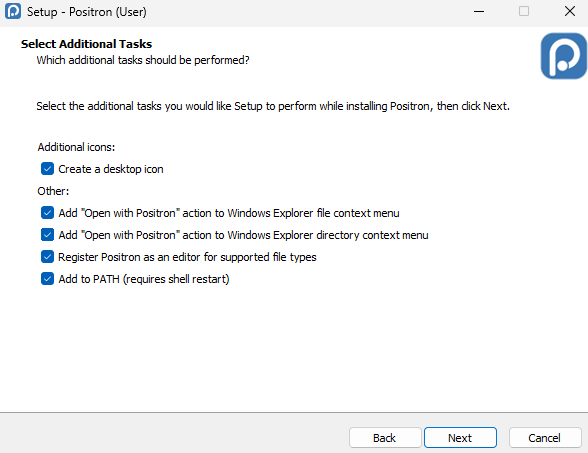Click the 'Windows Explorer file context menu' label
The height and width of the screenshot is (453, 588).
[x=313, y=213]
